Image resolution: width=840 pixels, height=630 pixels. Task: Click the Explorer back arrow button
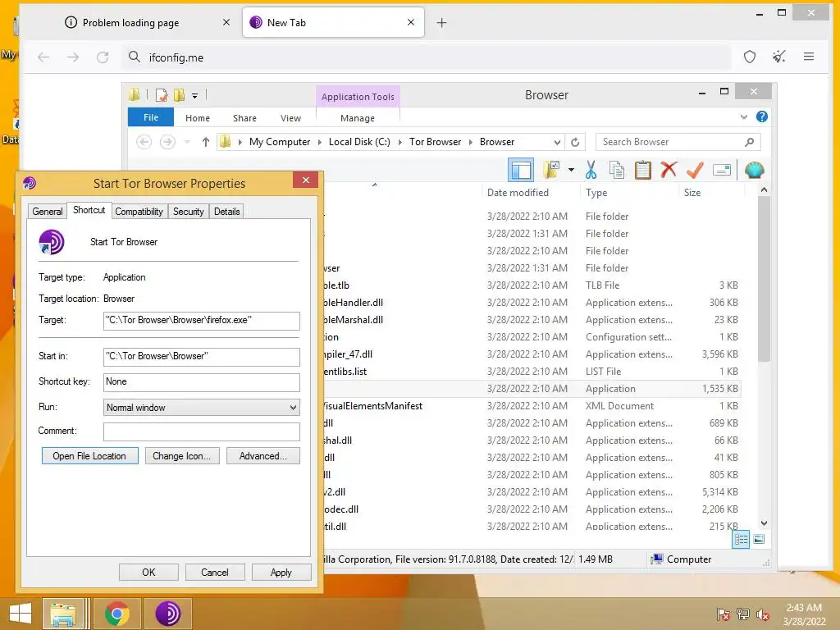pos(144,142)
